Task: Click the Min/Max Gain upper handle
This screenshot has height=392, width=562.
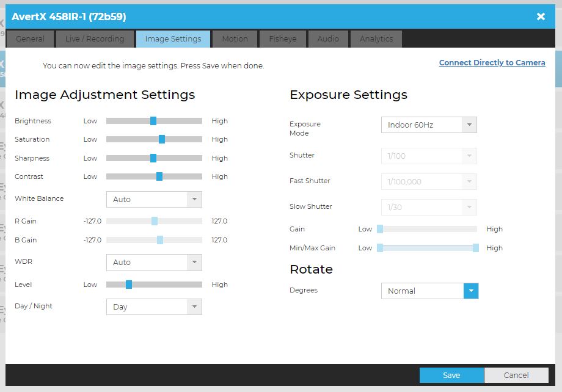Action: (x=476, y=248)
